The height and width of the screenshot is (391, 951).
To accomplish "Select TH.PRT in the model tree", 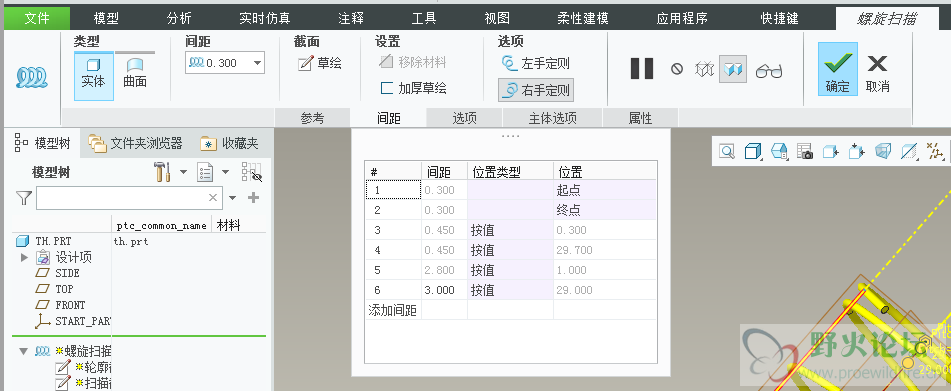I will click(54, 241).
